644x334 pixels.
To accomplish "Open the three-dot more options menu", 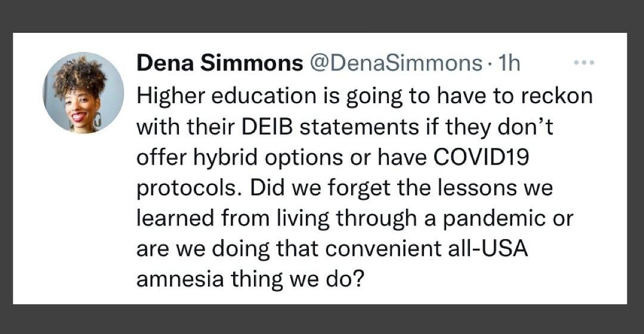I will coord(584,63).
